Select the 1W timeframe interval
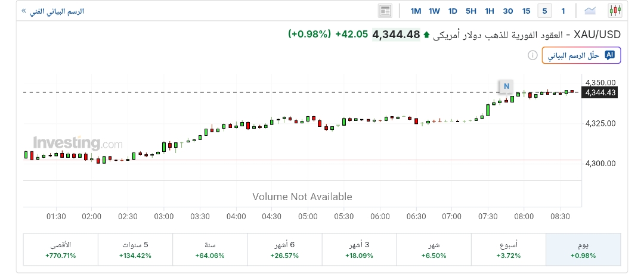The height and width of the screenshot is (277, 644). [x=434, y=11]
